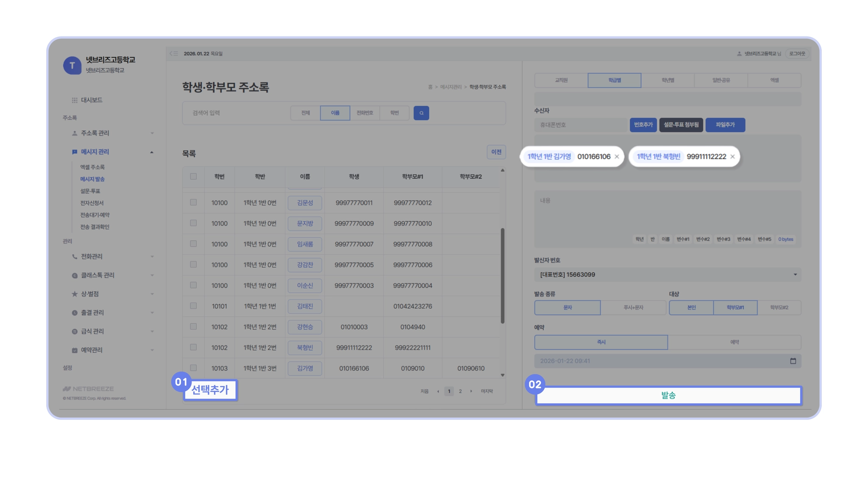Click the 대시보드 grid icon
The width and height of the screenshot is (868, 488).
click(75, 100)
